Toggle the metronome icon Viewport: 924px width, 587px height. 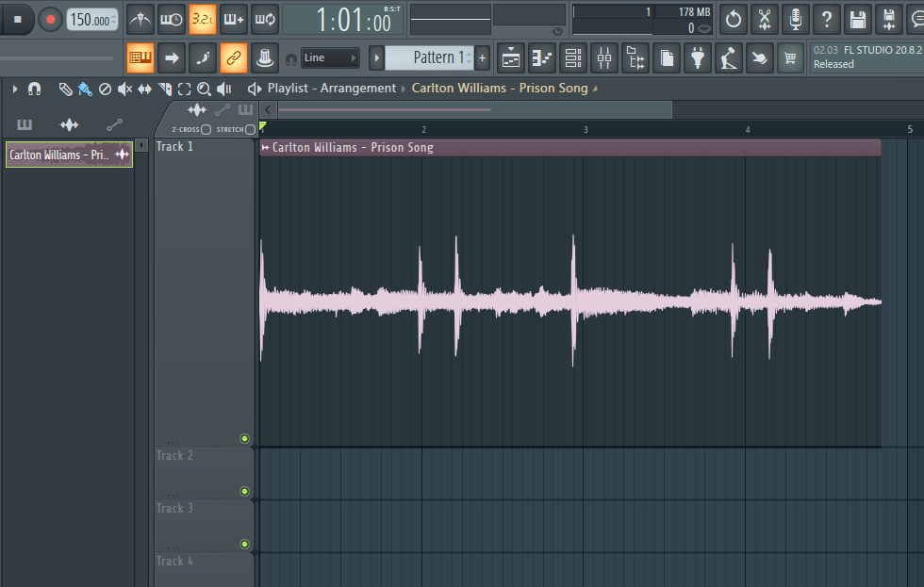pyautogui.click(x=140, y=20)
